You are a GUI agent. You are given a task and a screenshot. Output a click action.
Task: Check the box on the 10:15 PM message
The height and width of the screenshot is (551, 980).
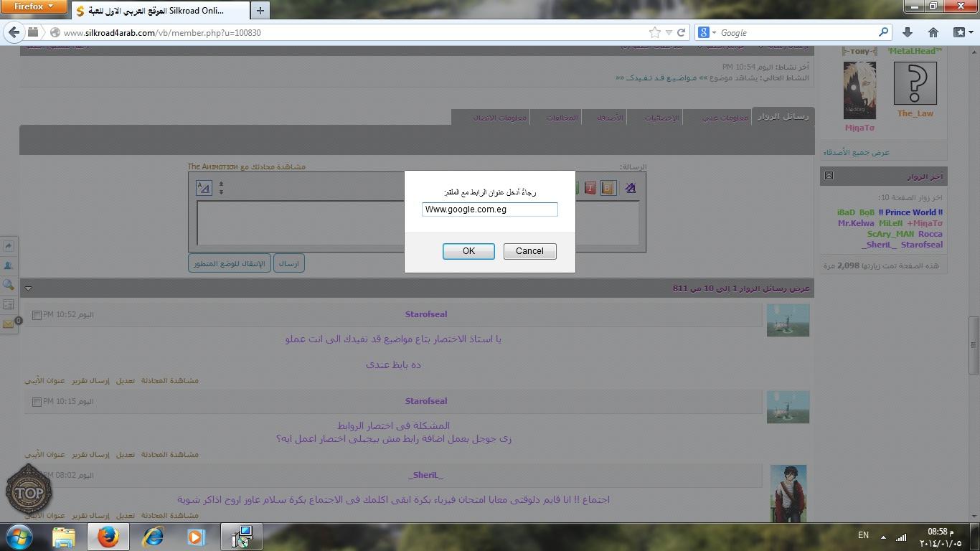coord(37,402)
